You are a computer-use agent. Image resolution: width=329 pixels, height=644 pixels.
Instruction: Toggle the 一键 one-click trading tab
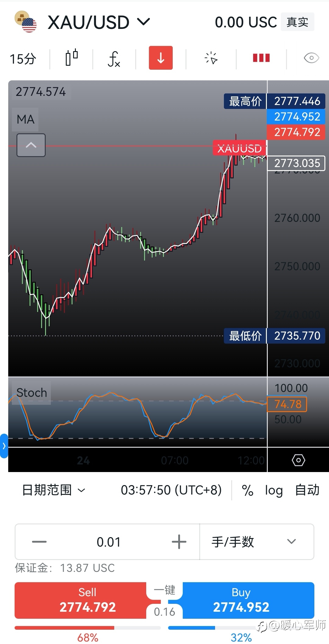click(164, 590)
